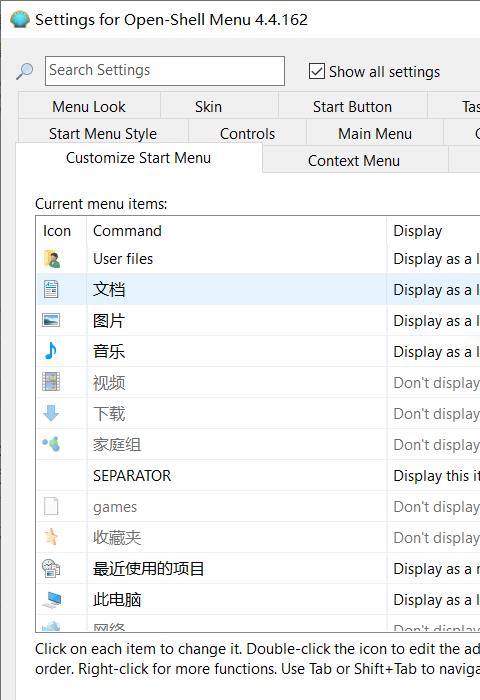Viewport: 480px width, 700px height.
Task: Open display setting for 音乐
Action: (436, 352)
